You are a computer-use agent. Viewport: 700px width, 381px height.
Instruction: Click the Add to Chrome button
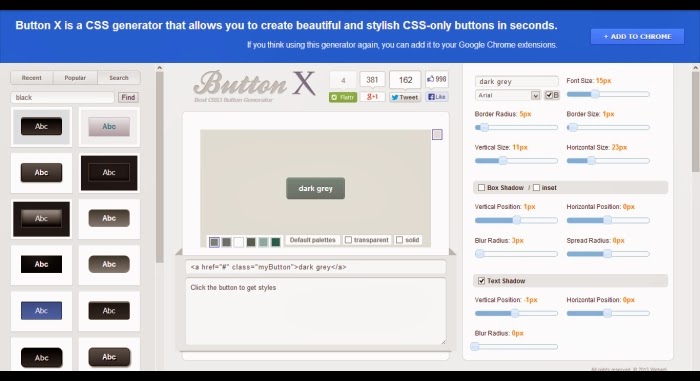637,37
